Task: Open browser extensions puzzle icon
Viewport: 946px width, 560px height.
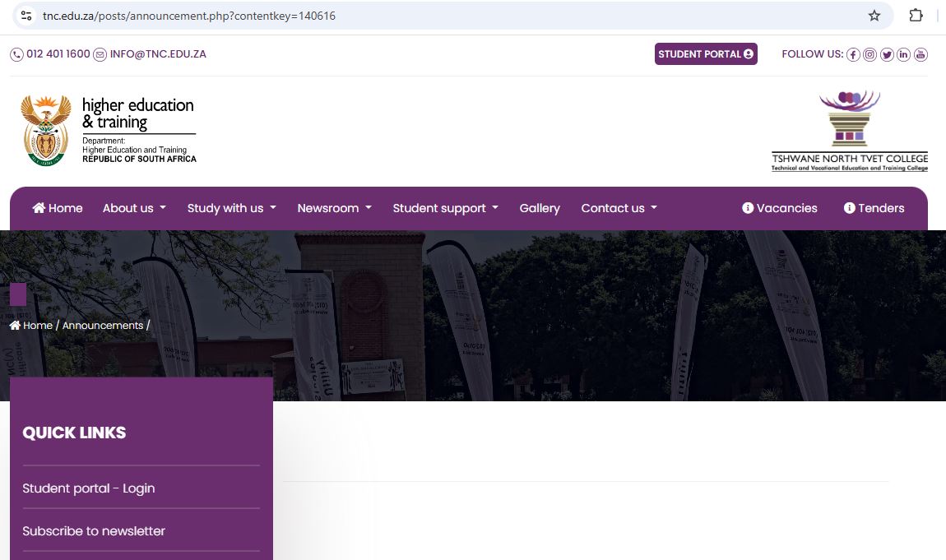Action: tap(916, 16)
